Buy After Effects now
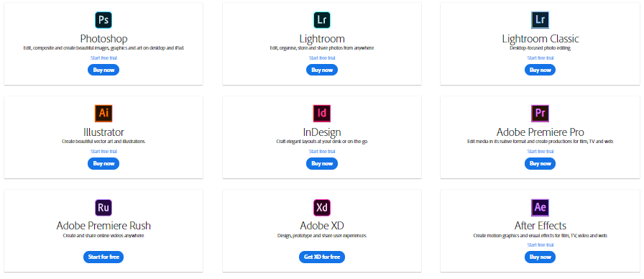 pos(540,257)
